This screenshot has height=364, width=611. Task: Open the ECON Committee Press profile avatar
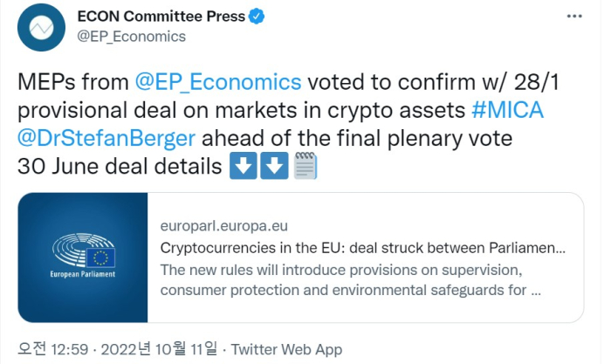coord(41,28)
